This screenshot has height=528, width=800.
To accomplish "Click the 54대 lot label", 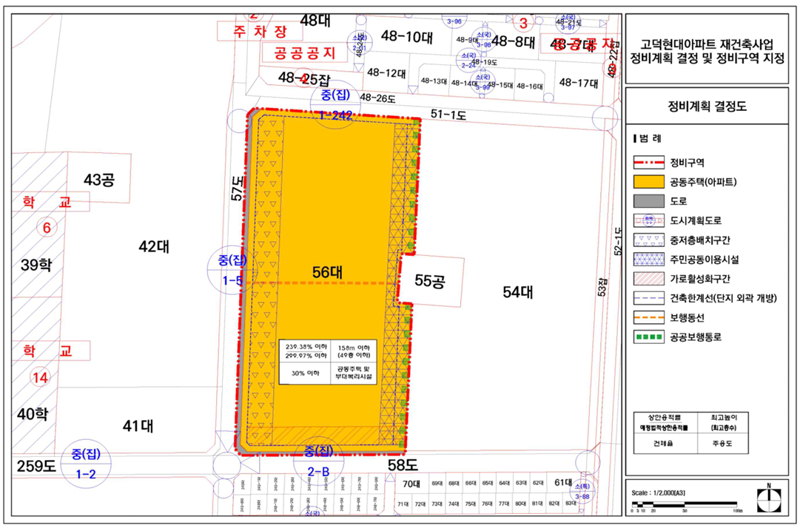I will pos(518,291).
